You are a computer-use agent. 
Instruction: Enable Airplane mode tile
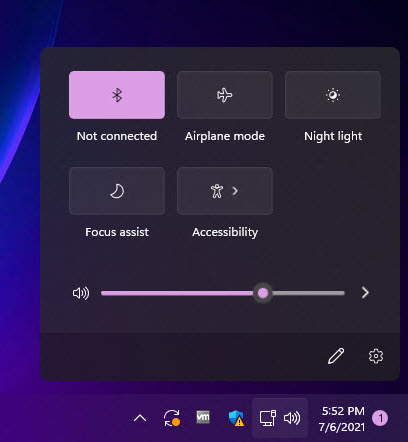click(x=225, y=95)
